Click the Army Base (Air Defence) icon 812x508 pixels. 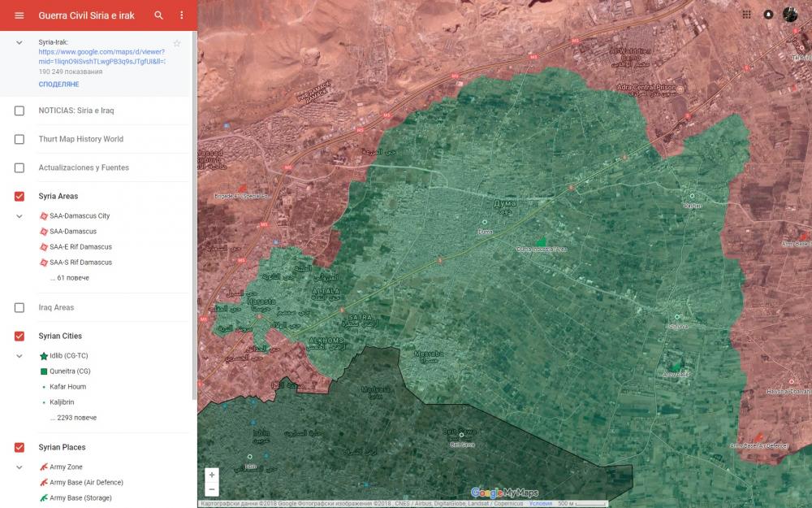tap(44, 482)
